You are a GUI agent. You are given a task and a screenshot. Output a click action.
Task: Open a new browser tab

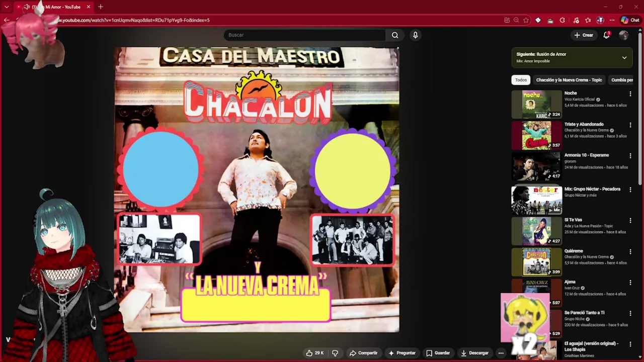tap(101, 7)
